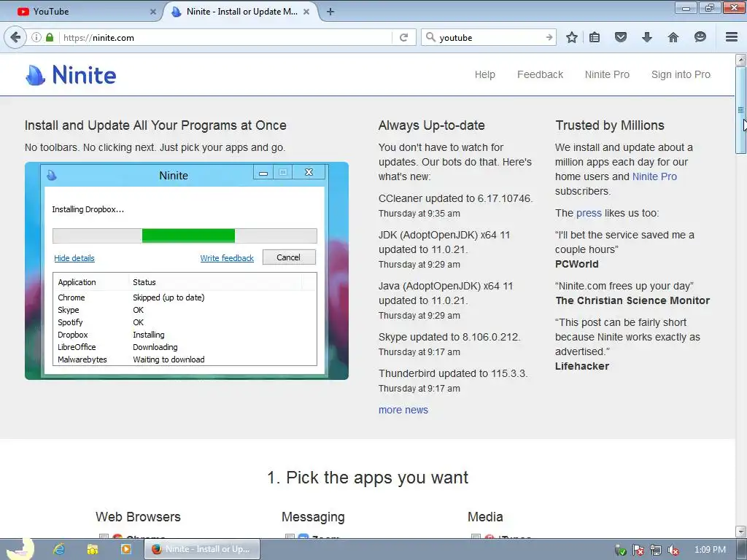Click 'CCleaner updated to 6.17.10746.' news text

pyautogui.click(x=455, y=198)
